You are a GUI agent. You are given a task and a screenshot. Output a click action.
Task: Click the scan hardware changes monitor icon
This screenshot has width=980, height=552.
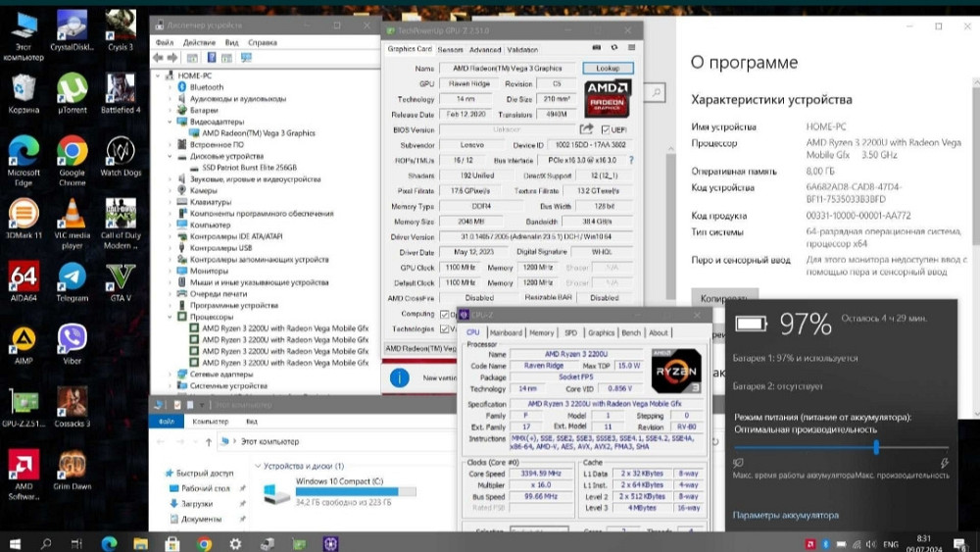(x=246, y=58)
